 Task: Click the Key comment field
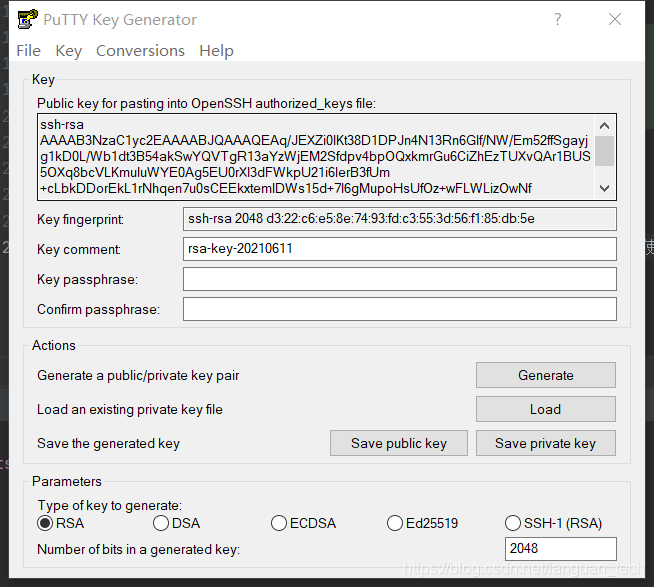click(400, 249)
